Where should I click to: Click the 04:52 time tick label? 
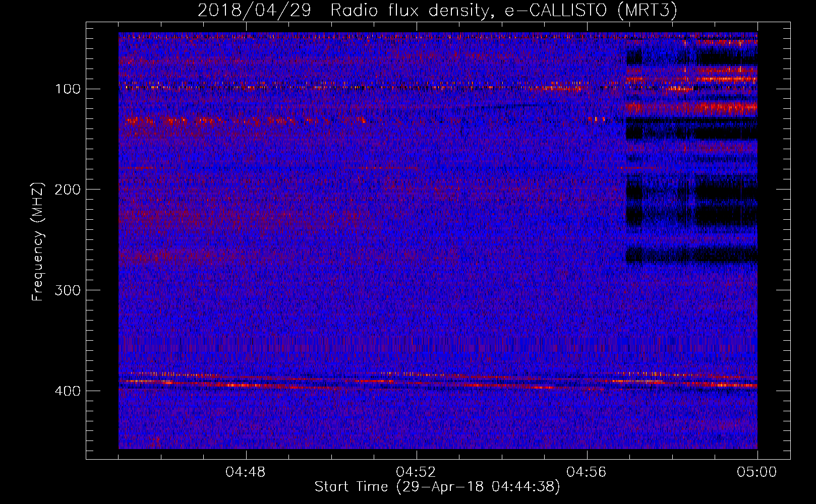(x=416, y=472)
